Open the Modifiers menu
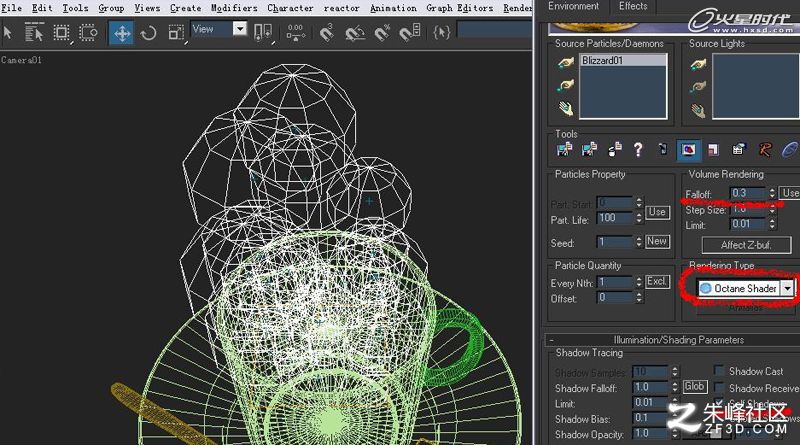Screen dimensions: 800x445 click(234, 8)
